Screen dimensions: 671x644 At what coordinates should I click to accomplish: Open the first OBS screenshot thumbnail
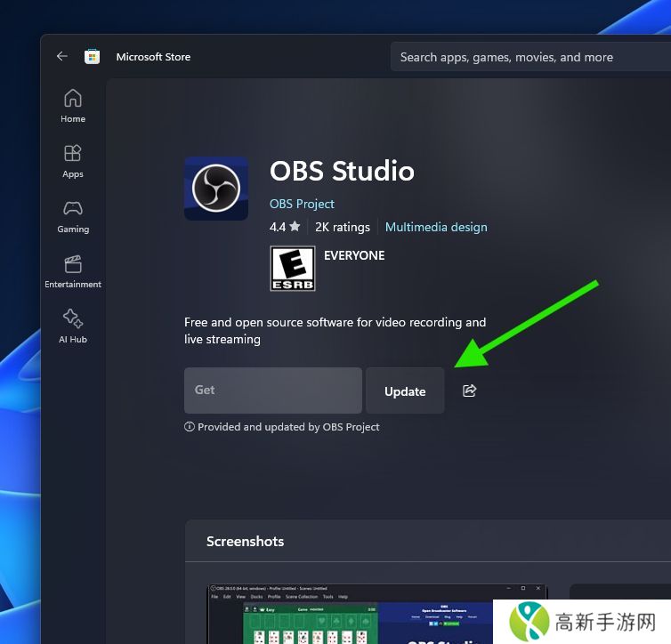(376, 614)
